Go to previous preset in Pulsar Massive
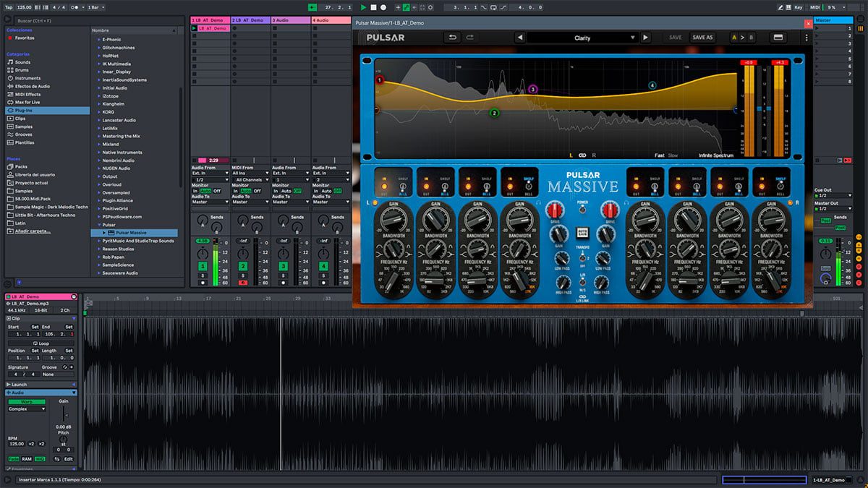The height and width of the screenshot is (488, 868). [519, 38]
